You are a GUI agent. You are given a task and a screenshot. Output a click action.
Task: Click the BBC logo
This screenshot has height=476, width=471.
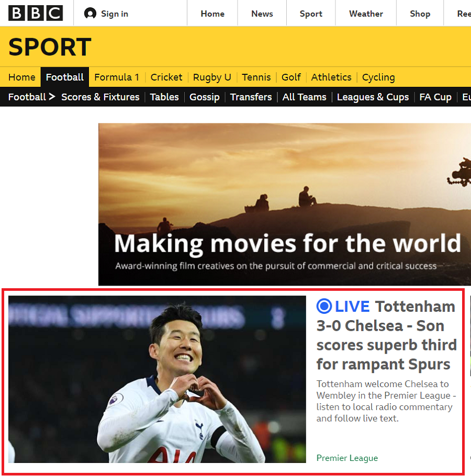pyautogui.click(x=36, y=13)
